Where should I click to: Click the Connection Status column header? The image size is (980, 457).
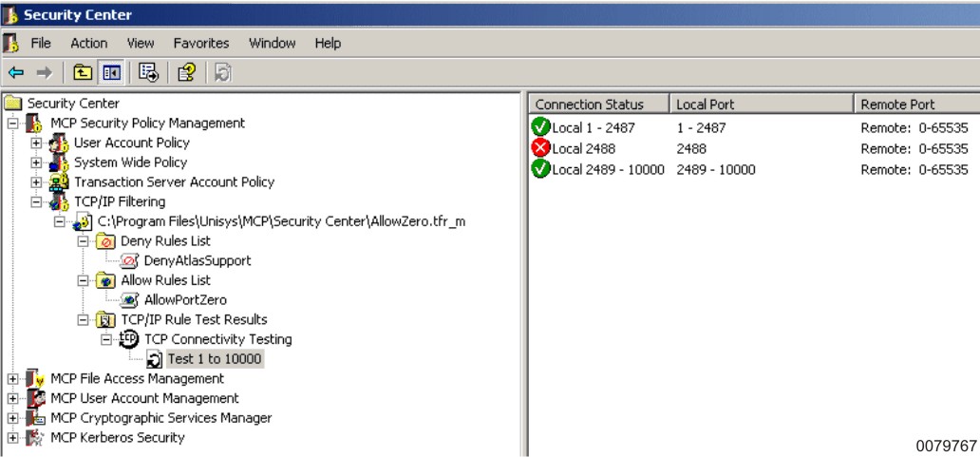point(589,105)
